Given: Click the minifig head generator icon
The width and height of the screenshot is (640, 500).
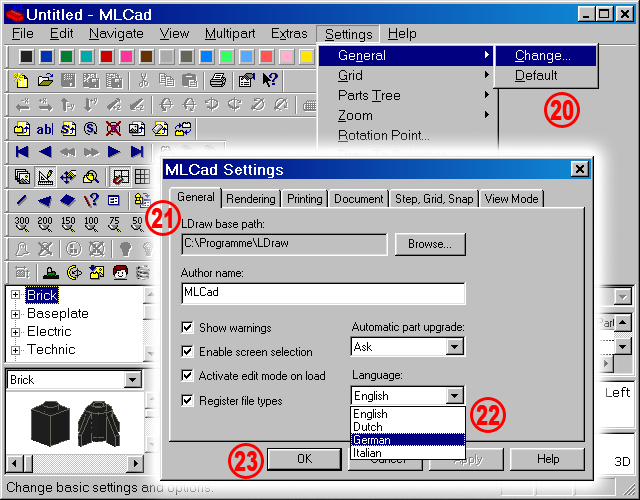Looking at the screenshot, I should tap(120, 272).
